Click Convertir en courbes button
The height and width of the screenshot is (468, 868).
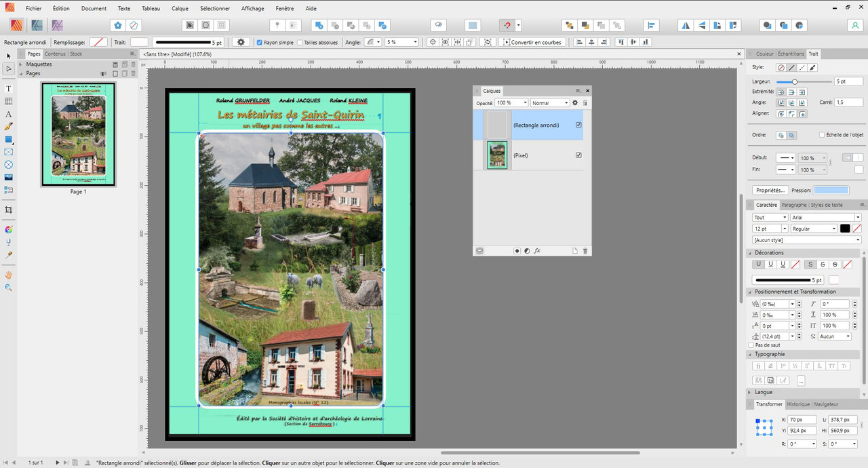(532, 42)
